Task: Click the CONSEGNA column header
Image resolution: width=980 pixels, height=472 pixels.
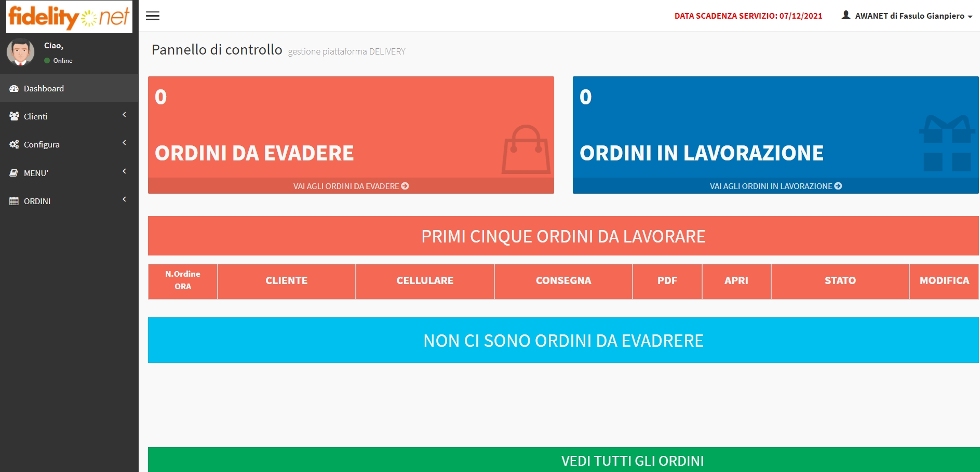Action: [563, 281]
